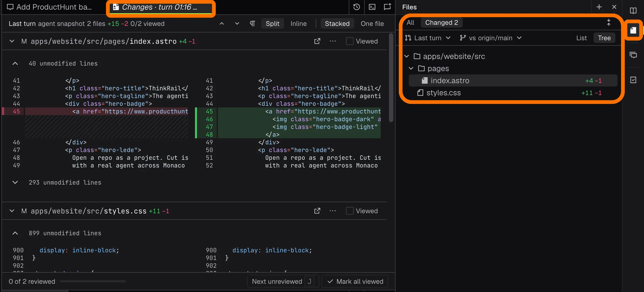Viewport: 644px width, 292px height.
Task: Add new item in Files panel
Action: (599, 7)
